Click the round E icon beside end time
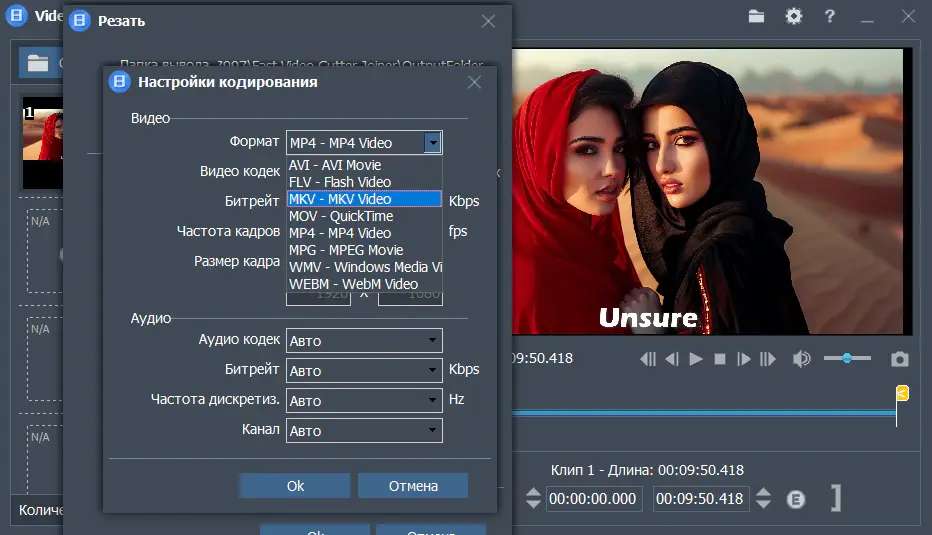The image size is (932, 535). coord(796,499)
